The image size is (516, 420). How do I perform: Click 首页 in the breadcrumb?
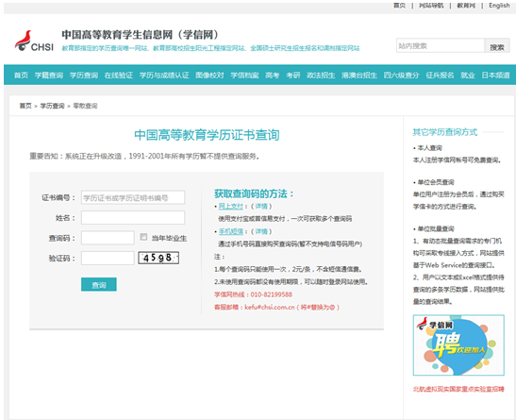(x=25, y=106)
